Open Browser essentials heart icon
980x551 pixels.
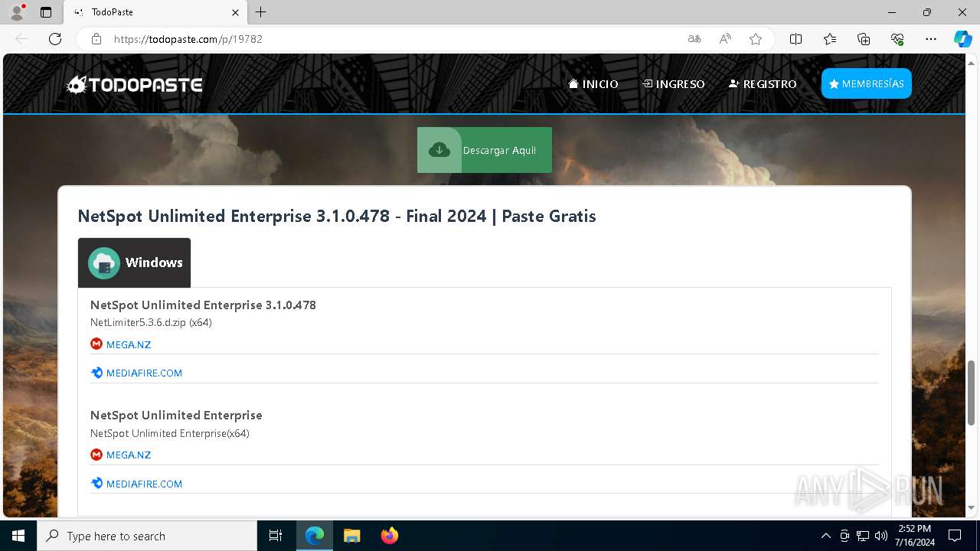(x=897, y=39)
